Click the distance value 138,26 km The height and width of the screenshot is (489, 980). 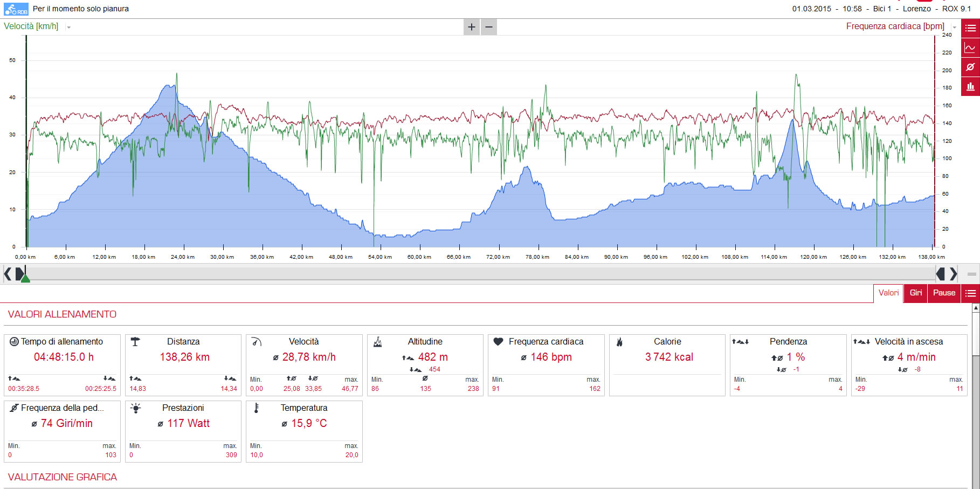coord(185,357)
